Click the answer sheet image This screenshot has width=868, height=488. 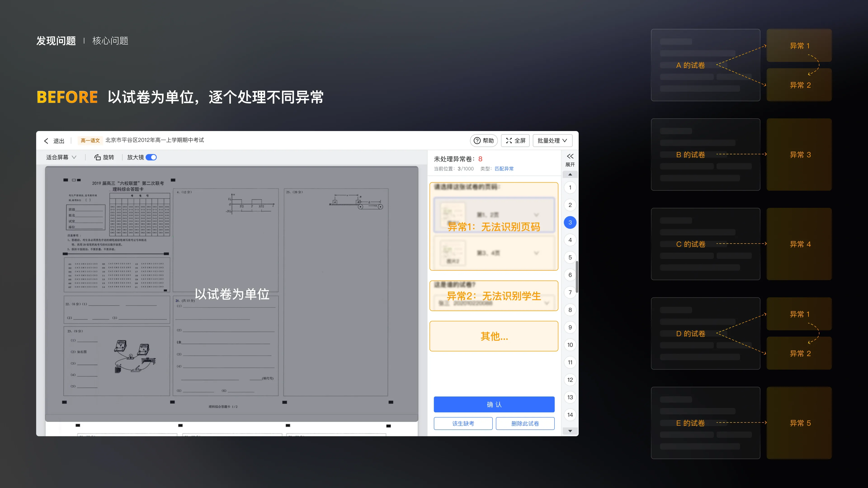point(231,294)
